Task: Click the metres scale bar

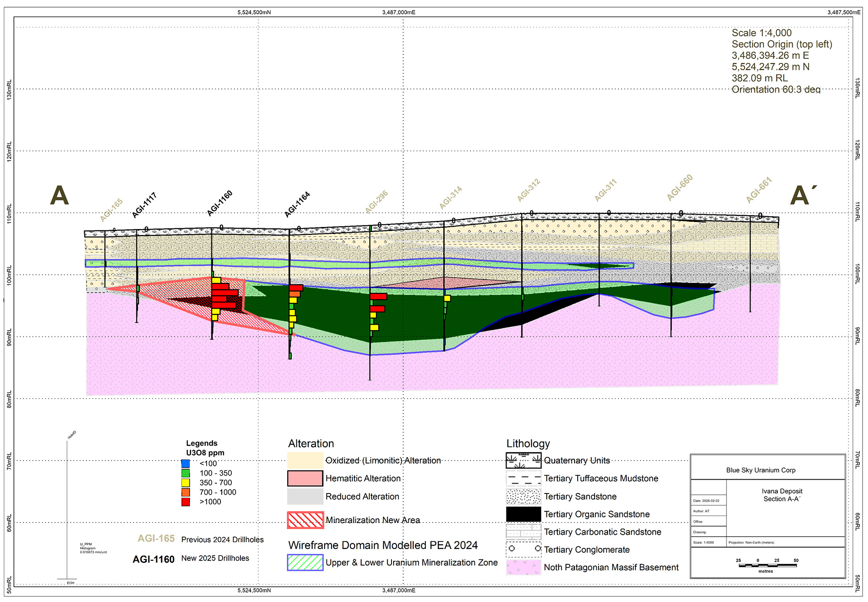Action: (767, 566)
